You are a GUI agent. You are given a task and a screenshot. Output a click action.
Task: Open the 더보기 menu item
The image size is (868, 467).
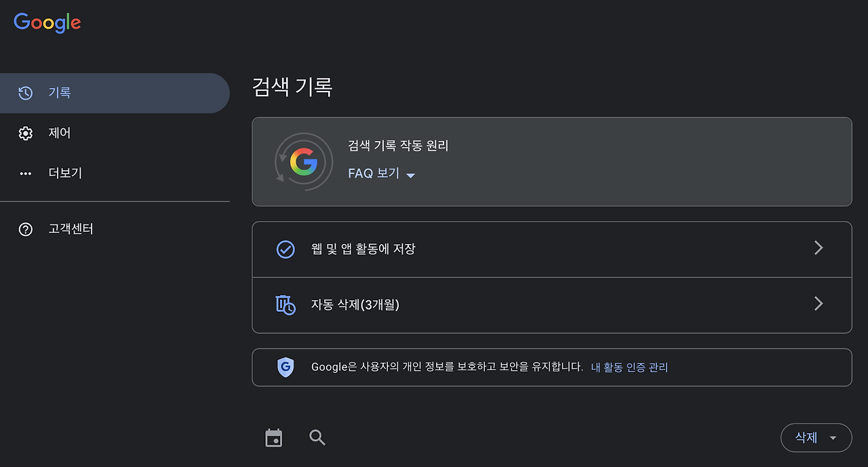pyautogui.click(x=65, y=174)
